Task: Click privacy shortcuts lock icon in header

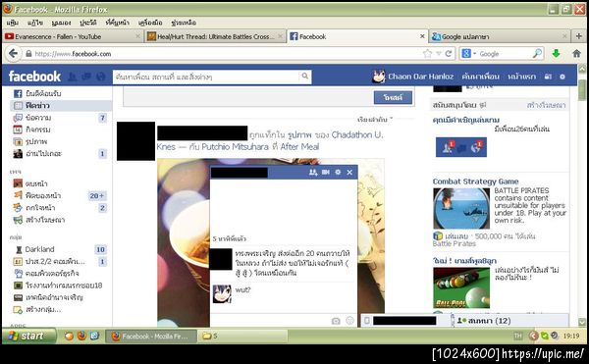Action: 548,77
